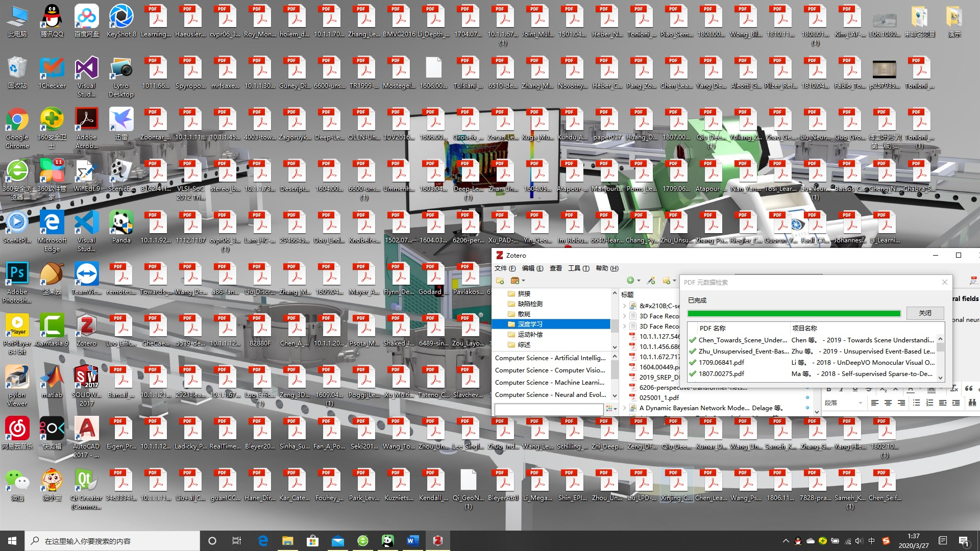
Task: Expand the first 3D Face Reco item row
Action: (624, 316)
